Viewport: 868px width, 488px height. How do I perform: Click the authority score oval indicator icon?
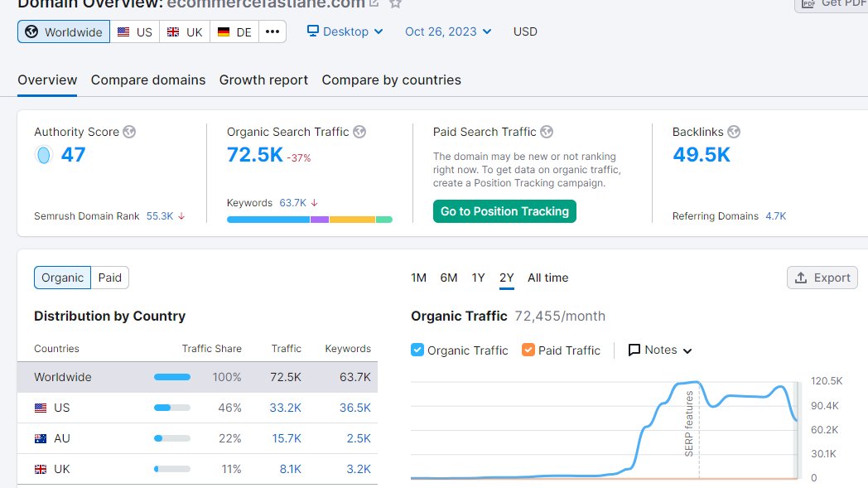(x=44, y=155)
